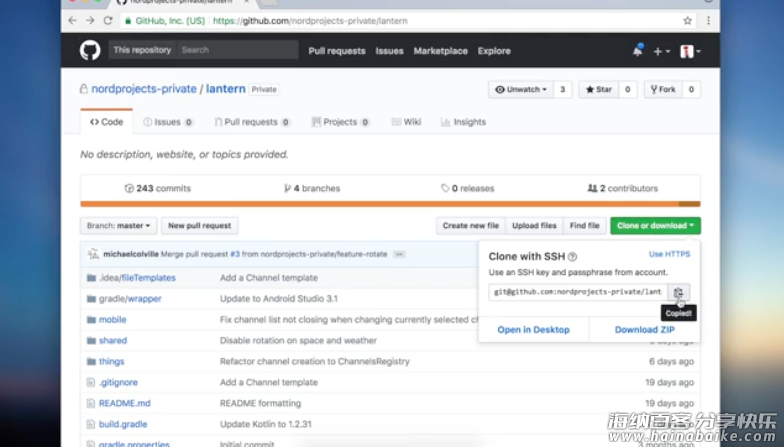The height and width of the screenshot is (447, 784).
Task: Open the build.gradle file
Action: (123, 424)
